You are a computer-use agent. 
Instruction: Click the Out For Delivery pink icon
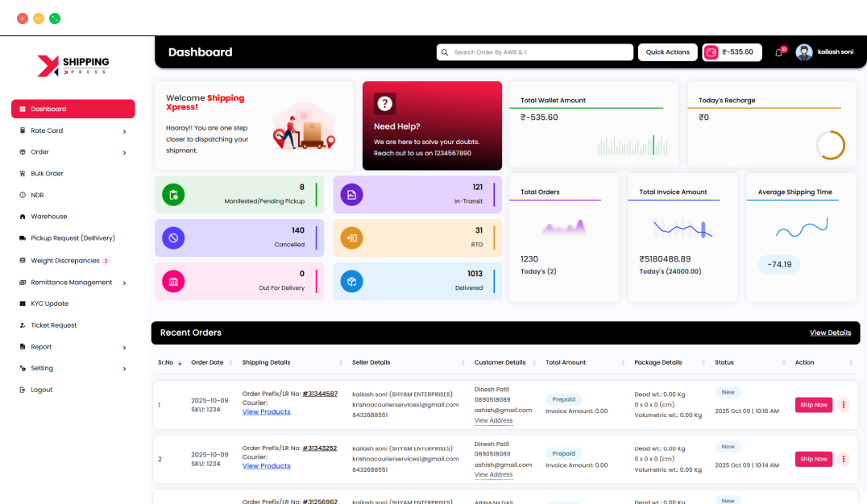(x=173, y=281)
